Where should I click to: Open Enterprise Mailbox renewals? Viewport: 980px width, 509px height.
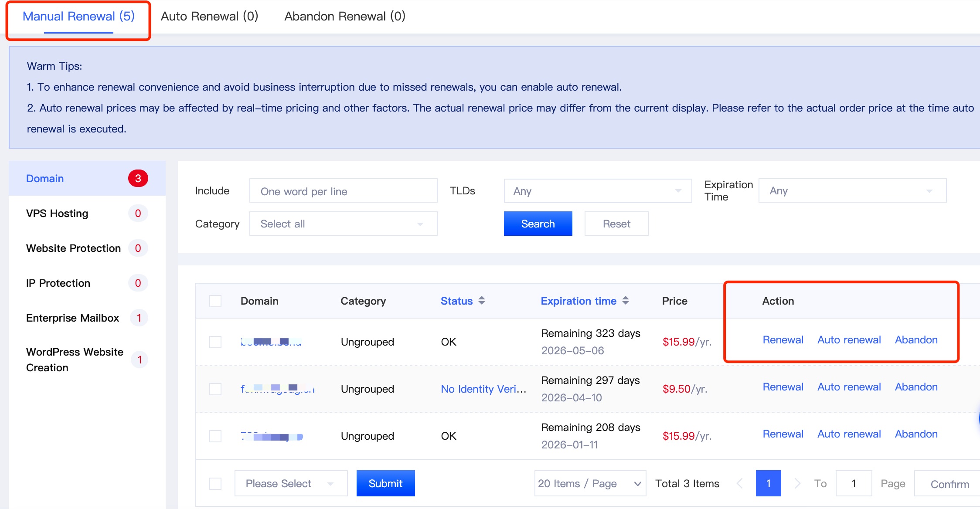click(87, 318)
